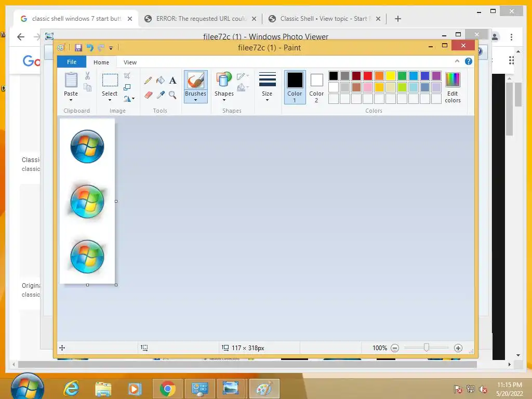Image resolution: width=532 pixels, height=399 pixels.
Task: Open the File menu in Paint
Action: click(72, 62)
